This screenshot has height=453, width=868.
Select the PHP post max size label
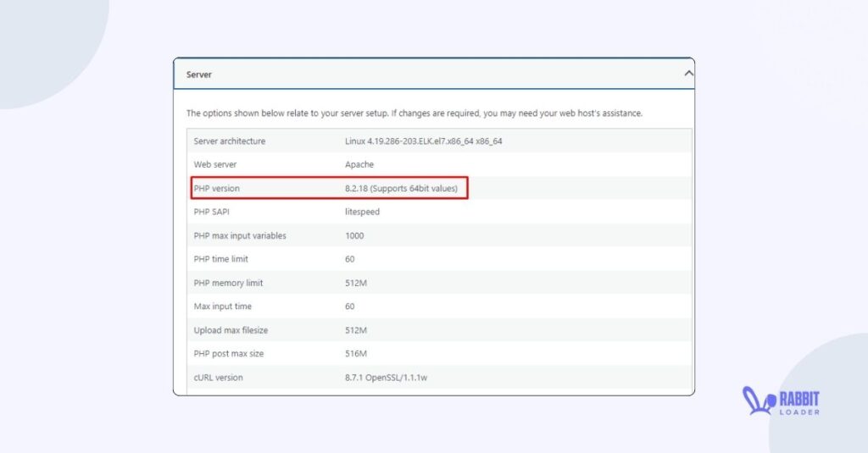tap(229, 353)
